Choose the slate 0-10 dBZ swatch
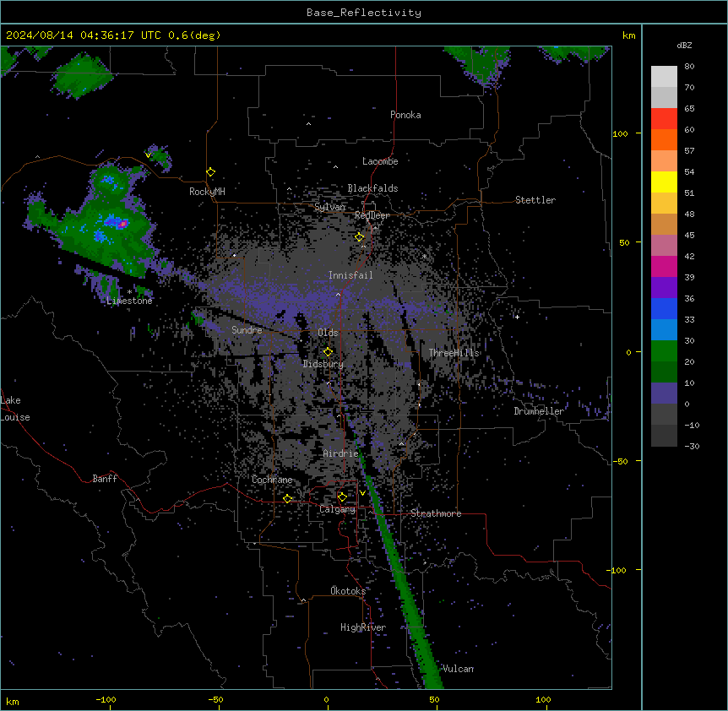The height and width of the screenshot is (711, 728). pos(664,393)
